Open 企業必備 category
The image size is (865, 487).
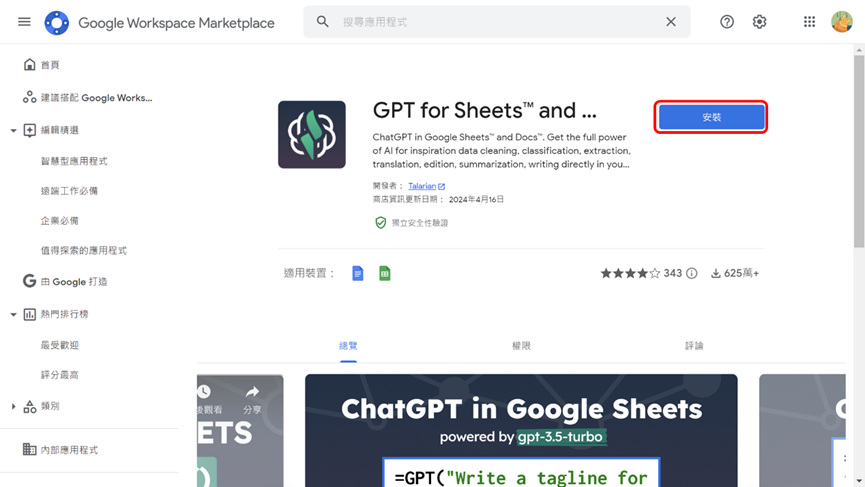point(60,221)
